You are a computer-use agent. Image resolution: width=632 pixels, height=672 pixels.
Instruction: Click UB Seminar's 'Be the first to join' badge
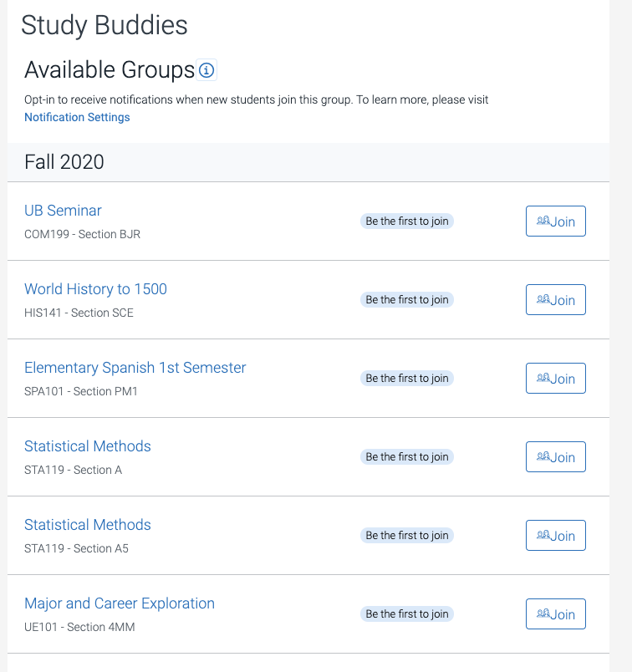pyautogui.click(x=407, y=221)
